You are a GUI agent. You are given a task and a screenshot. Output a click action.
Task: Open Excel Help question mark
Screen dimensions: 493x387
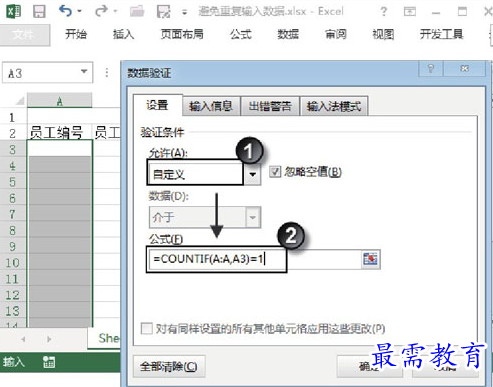pos(384,12)
